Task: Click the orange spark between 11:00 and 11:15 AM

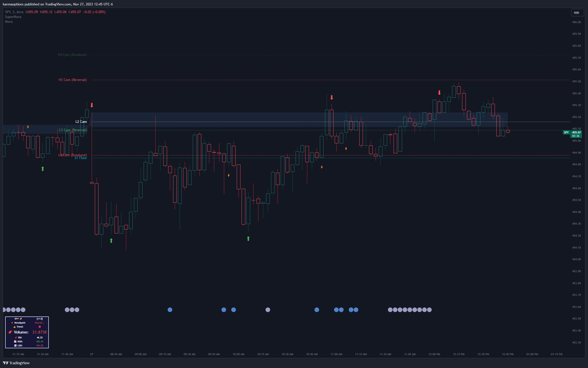Action: click(346, 148)
